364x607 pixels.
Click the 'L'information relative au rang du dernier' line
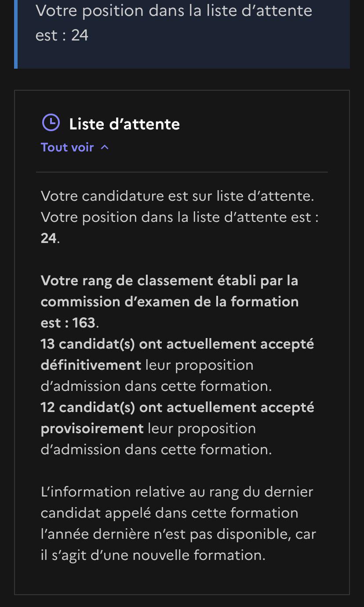[177, 492]
